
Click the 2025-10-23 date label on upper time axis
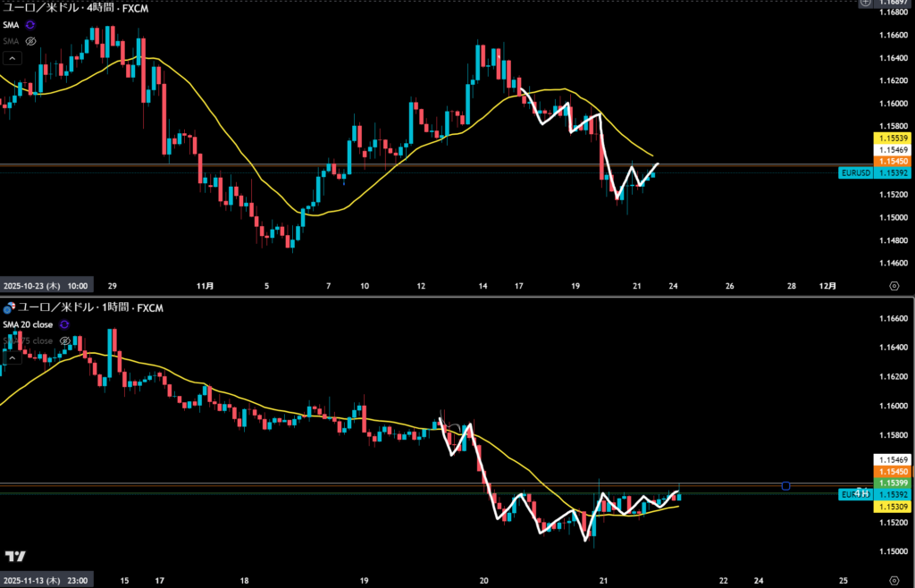tap(45, 286)
